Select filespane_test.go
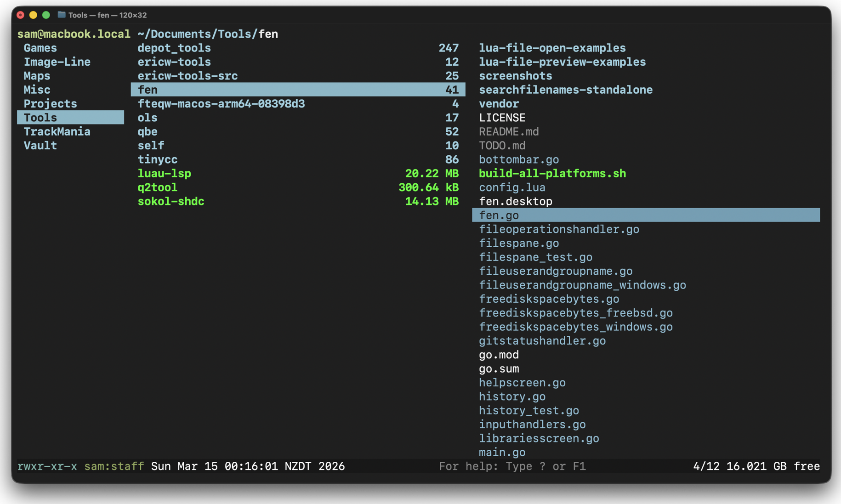The width and height of the screenshot is (841, 504). 536,257
